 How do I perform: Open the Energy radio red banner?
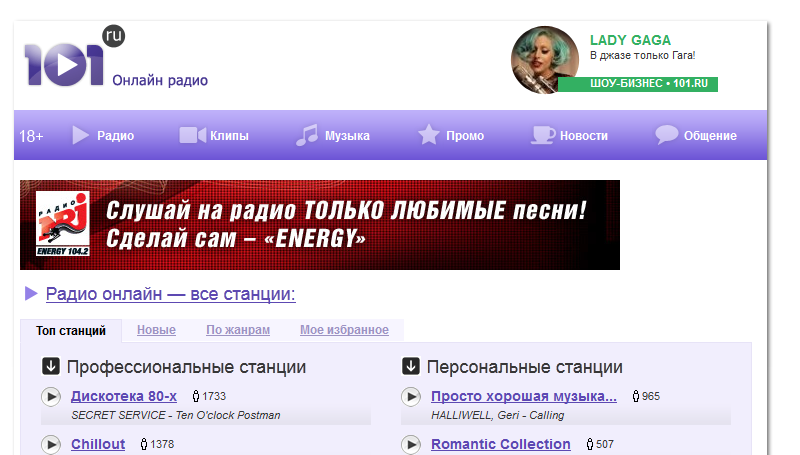pyautogui.click(x=320, y=224)
